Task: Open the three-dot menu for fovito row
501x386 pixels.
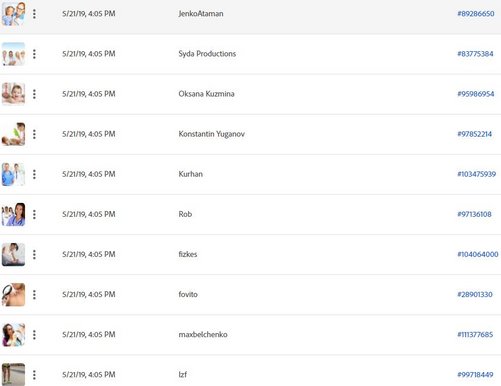Action: click(34, 294)
